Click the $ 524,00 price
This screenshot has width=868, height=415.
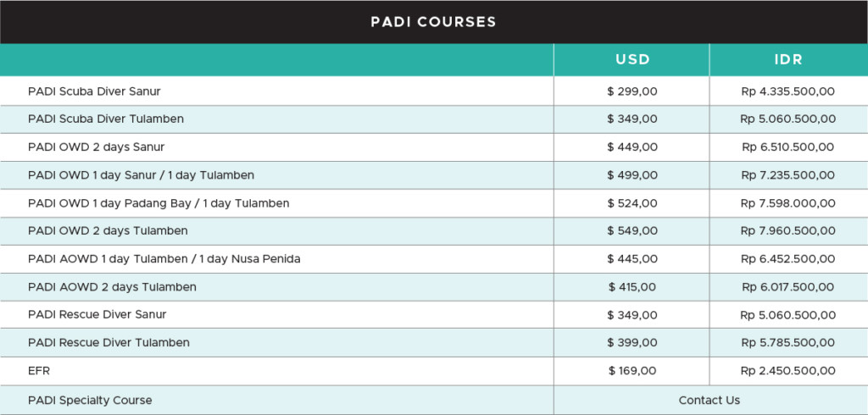(x=632, y=203)
